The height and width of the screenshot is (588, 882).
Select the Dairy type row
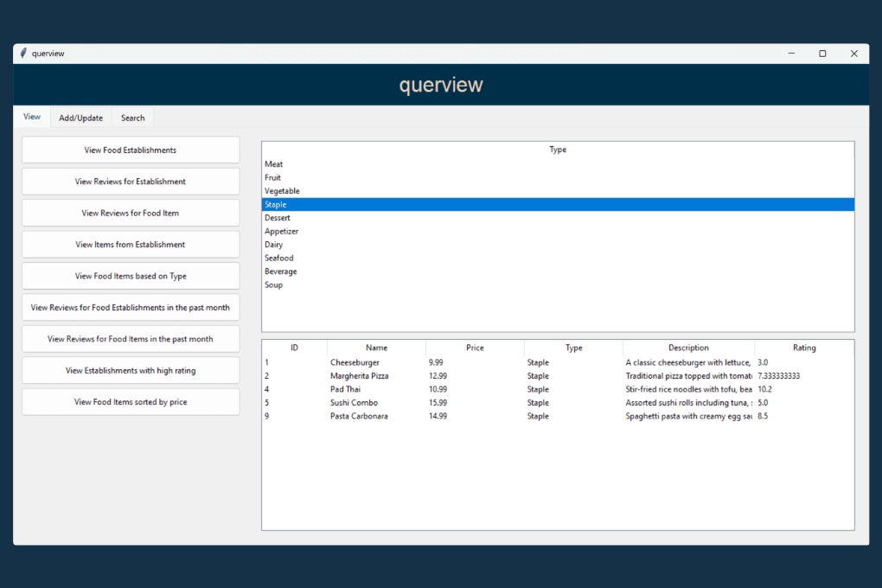pos(558,244)
